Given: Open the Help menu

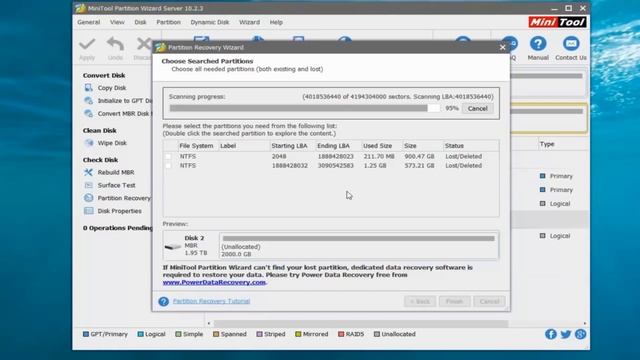Looking at the screenshot, I should (276, 22).
